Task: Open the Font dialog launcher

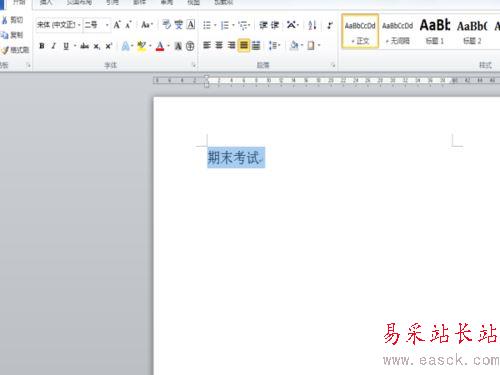Action: coord(194,65)
